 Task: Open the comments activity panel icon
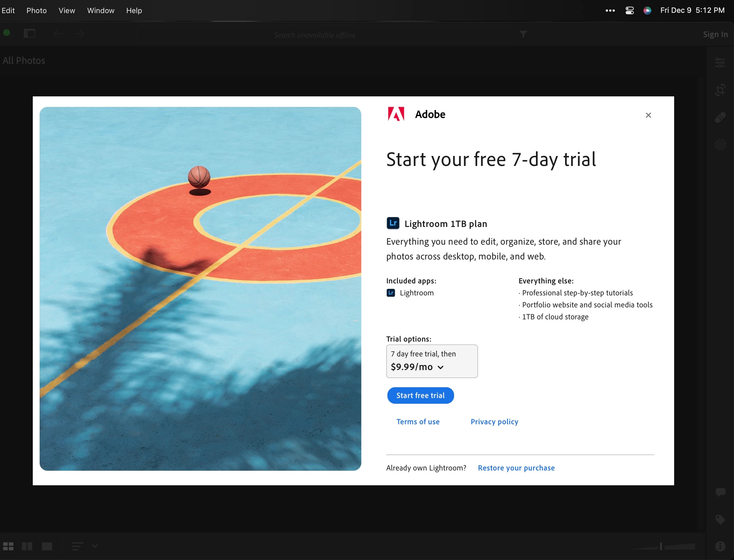(720, 492)
